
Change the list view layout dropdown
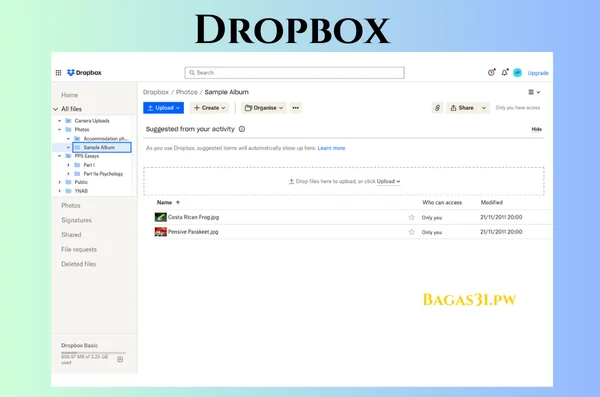(534, 92)
